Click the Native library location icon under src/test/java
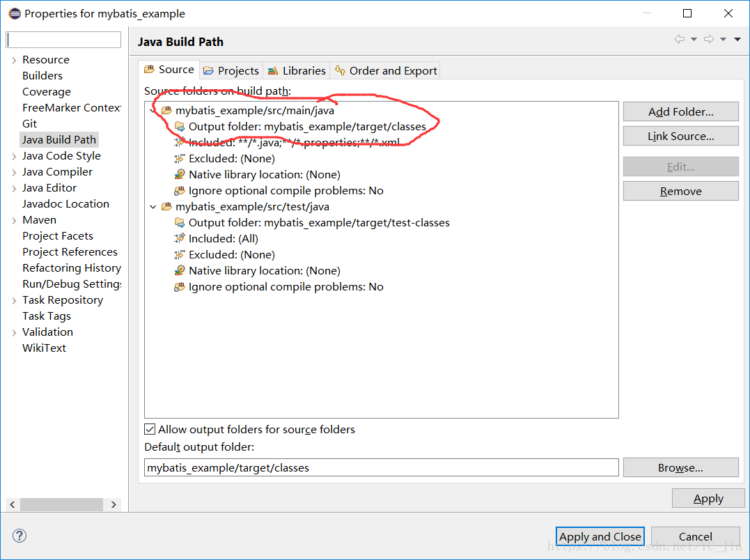The image size is (750, 560). coord(180,271)
